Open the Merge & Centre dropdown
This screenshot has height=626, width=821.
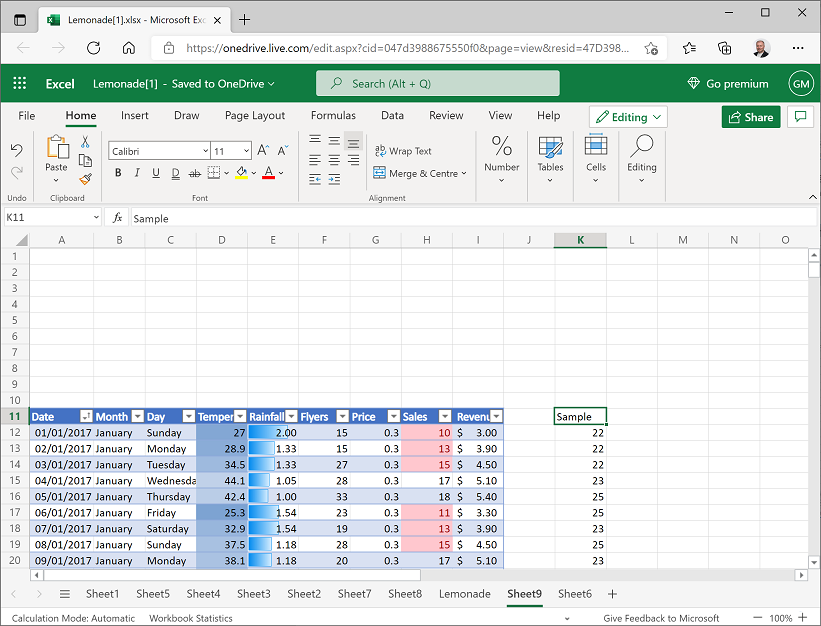point(466,173)
